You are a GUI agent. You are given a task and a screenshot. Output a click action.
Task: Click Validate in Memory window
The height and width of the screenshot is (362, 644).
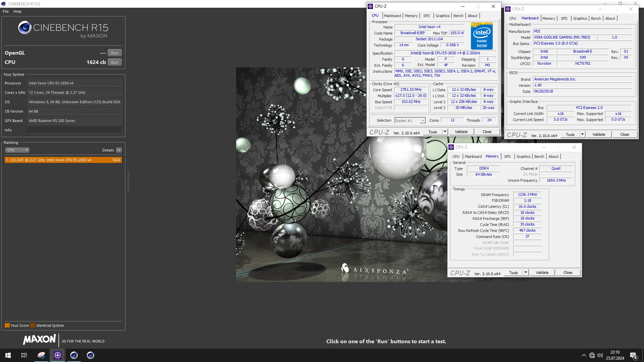pyautogui.click(x=542, y=273)
